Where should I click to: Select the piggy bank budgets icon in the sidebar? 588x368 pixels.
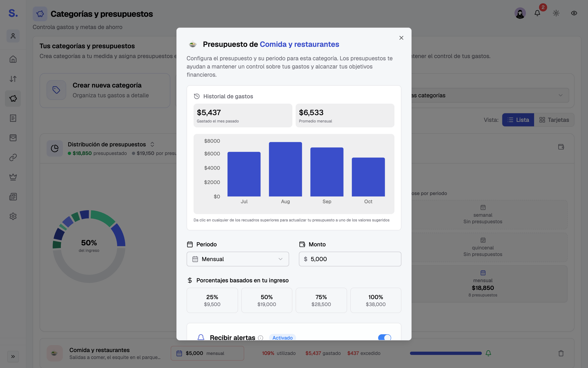click(13, 99)
